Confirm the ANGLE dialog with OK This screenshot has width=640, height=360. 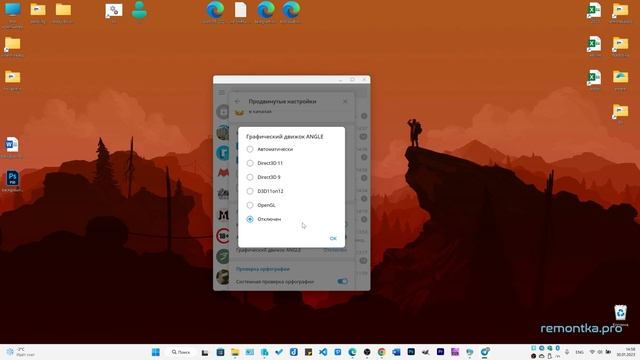[333, 238]
